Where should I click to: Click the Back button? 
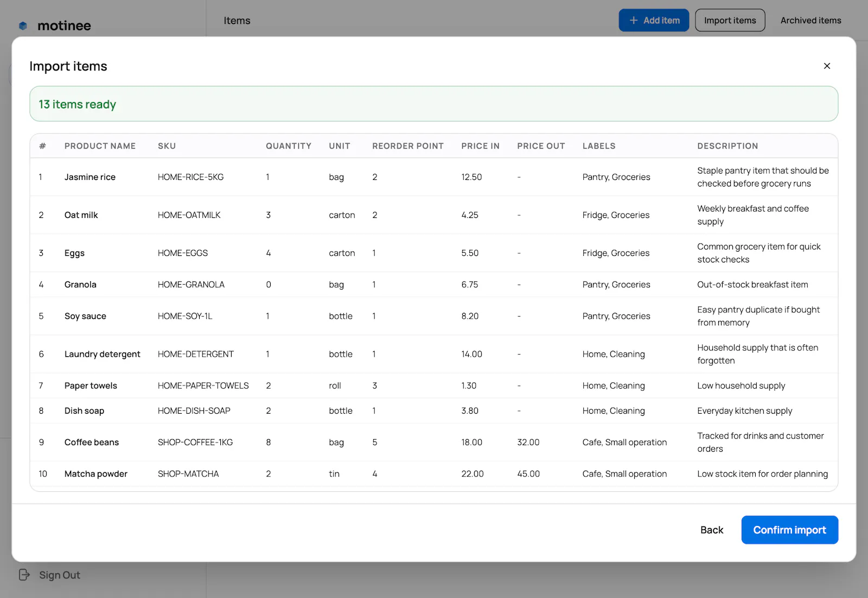point(712,530)
